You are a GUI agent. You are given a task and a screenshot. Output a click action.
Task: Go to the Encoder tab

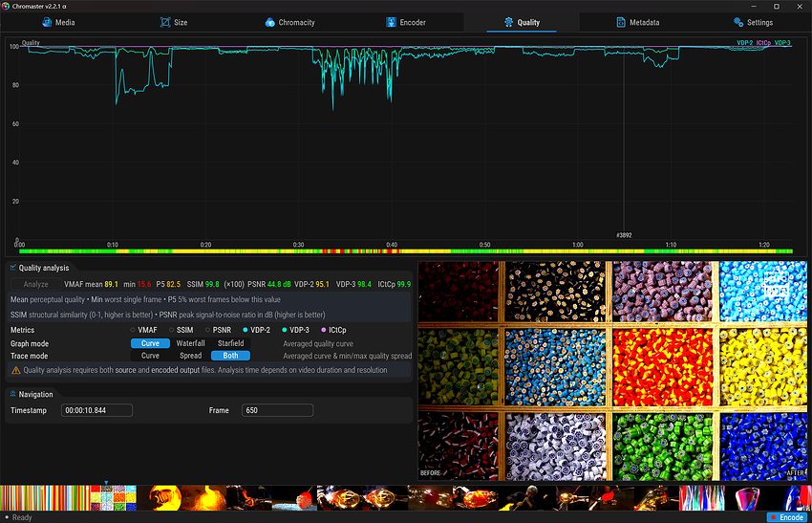(x=406, y=22)
